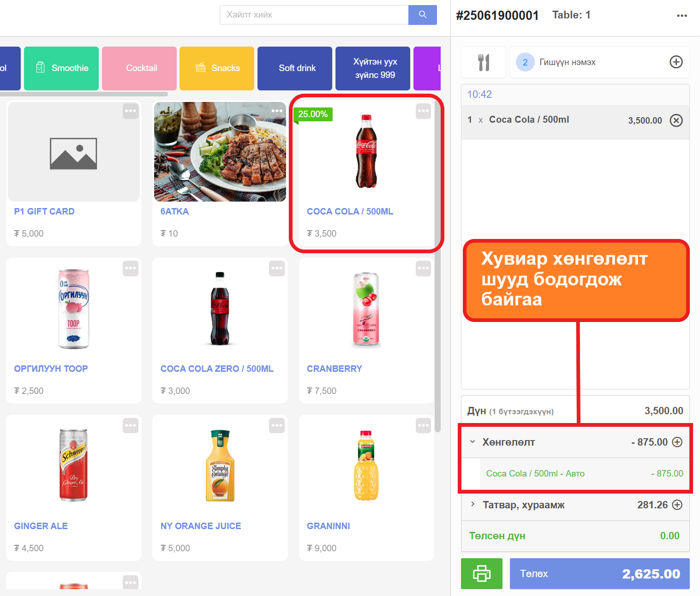Focus the Хайлт хийх search field
Screen dimensions: 700x596
coord(314,15)
